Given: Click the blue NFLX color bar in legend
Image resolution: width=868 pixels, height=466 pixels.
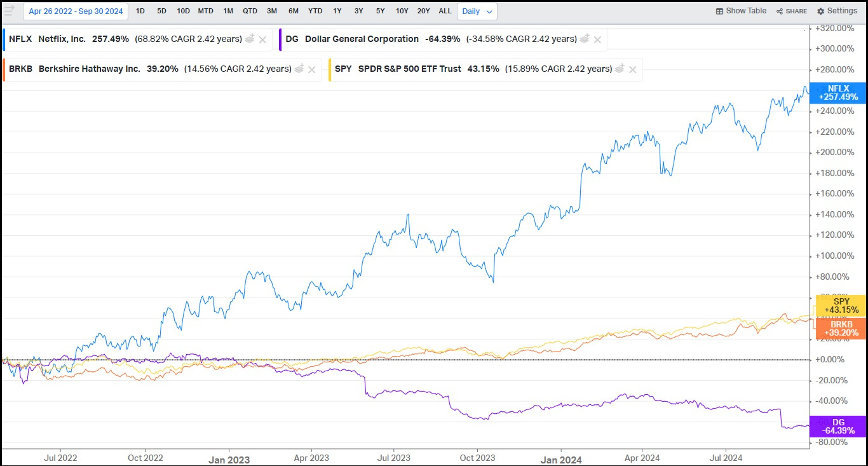Looking at the screenshot, I should [4, 39].
